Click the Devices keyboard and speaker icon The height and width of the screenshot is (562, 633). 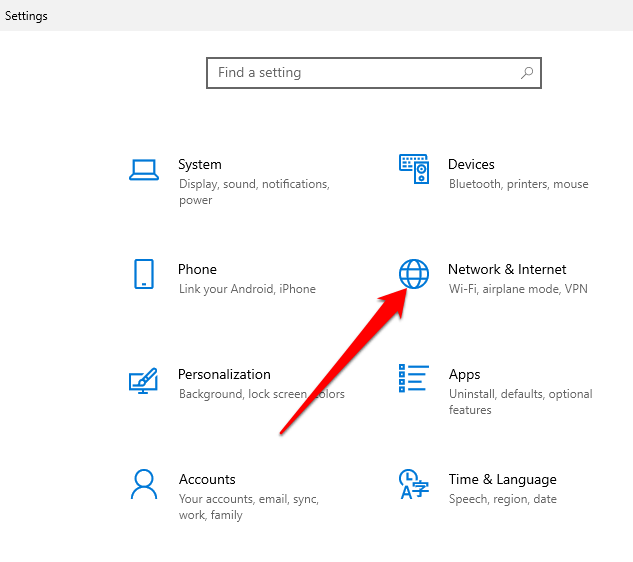[414, 169]
